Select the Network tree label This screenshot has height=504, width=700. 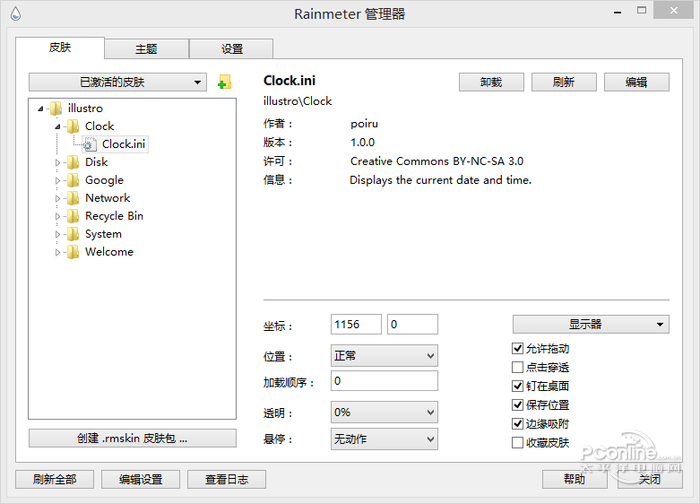108,198
